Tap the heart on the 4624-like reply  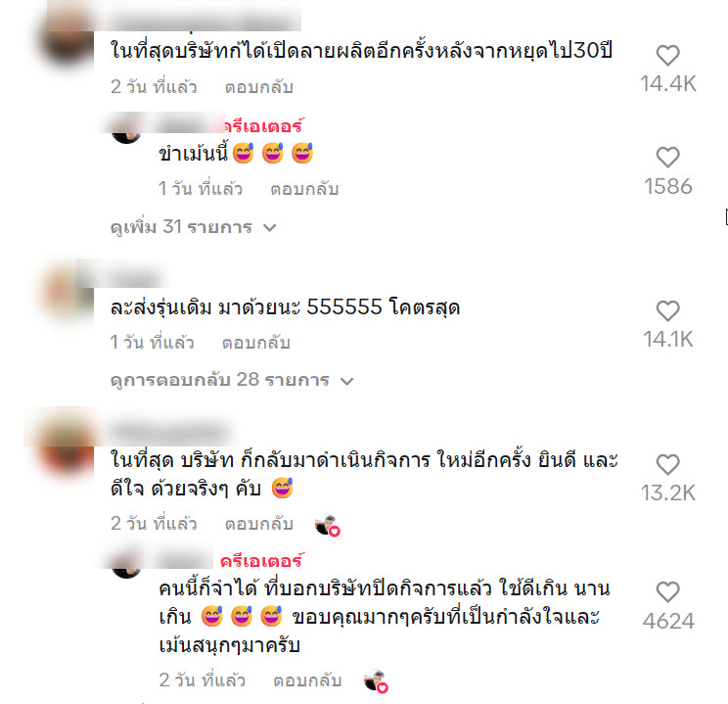667,592
